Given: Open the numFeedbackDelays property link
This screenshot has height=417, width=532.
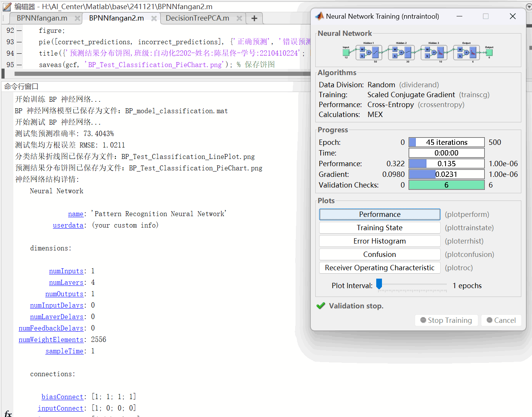Looking at the screenshot, I should coord(51,328).
